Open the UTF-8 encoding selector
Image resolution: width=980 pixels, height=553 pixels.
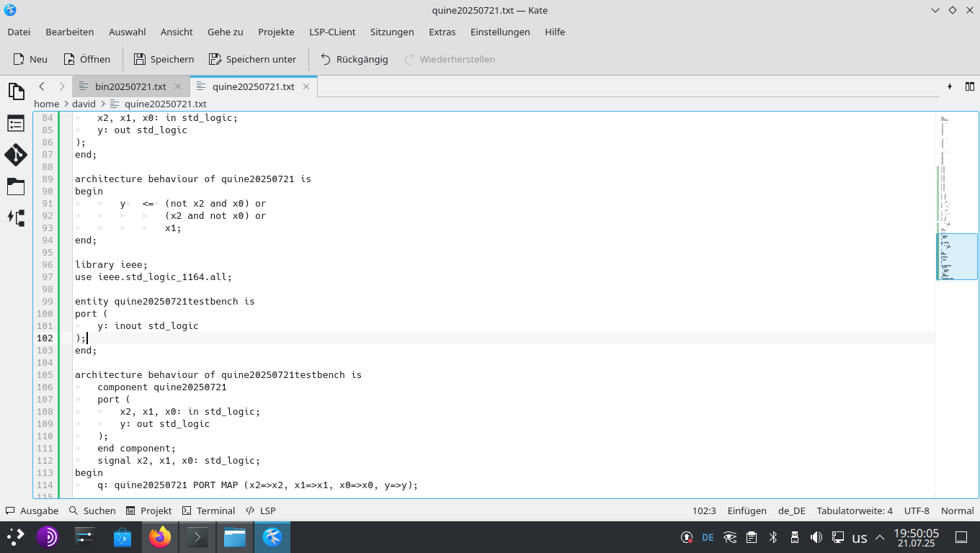pos(916,511)
